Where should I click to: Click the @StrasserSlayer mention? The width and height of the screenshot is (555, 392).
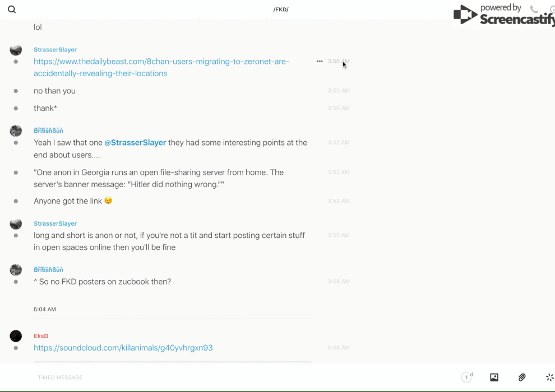pyautogui.click(x=135, y=143)
